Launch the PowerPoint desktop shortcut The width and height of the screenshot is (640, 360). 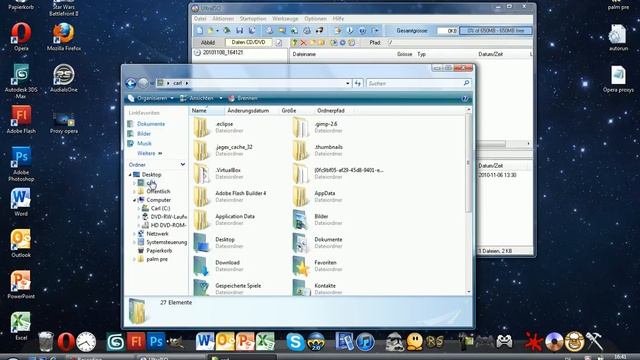21,284
